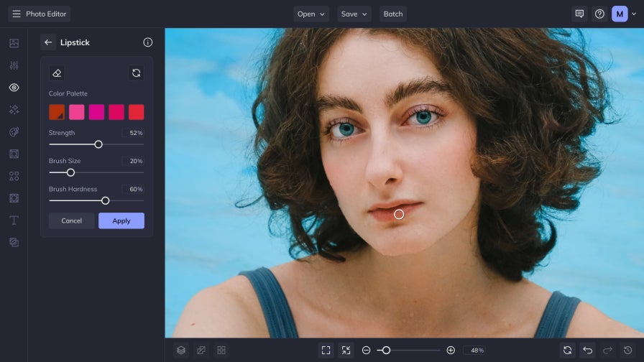Select the eraser tool in Lipstick panel
644x362 pixels.
[57, 73]
